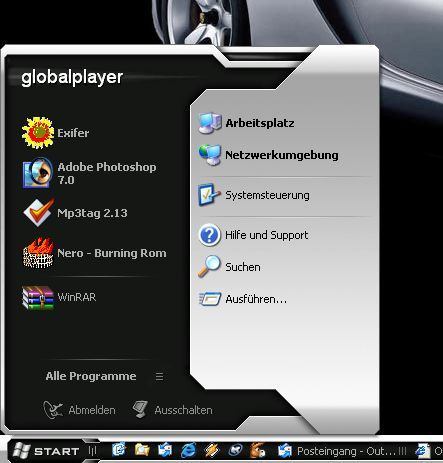Launch Internet Explorer from quick launch

coord(188,450)
